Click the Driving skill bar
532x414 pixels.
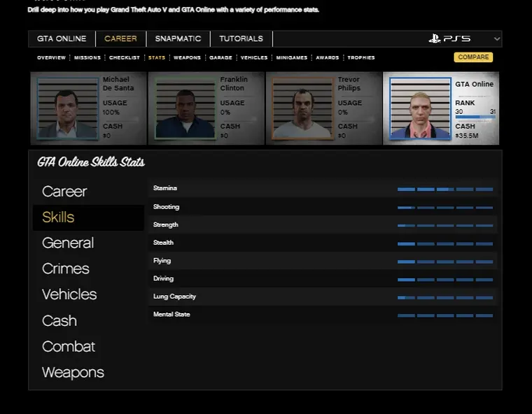[x=445, y=280]
